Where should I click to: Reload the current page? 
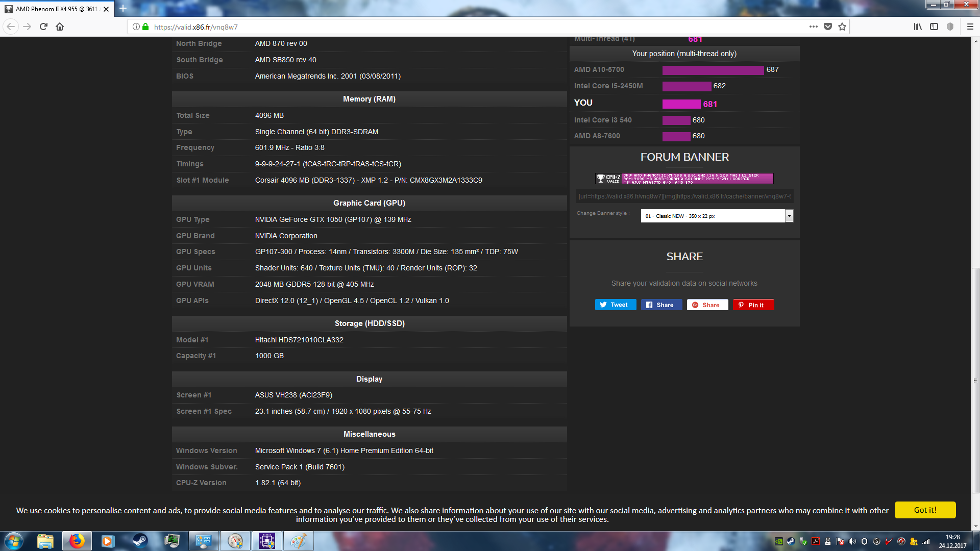(x=43, y=27)
